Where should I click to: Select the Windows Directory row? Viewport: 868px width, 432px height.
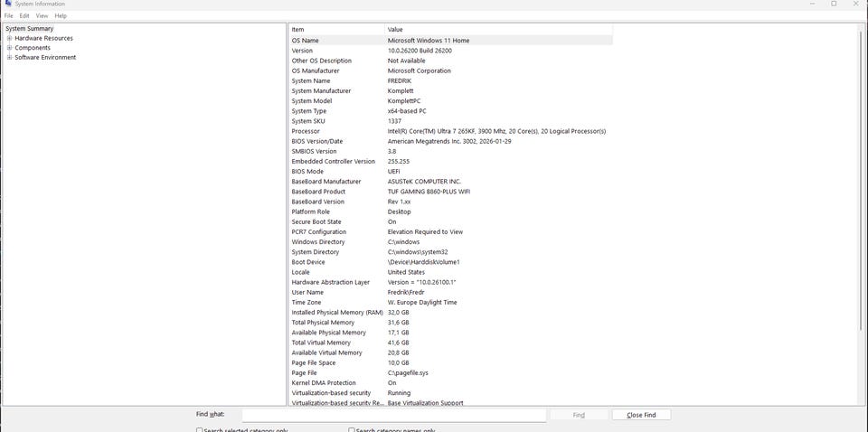(x=450, y=241)
